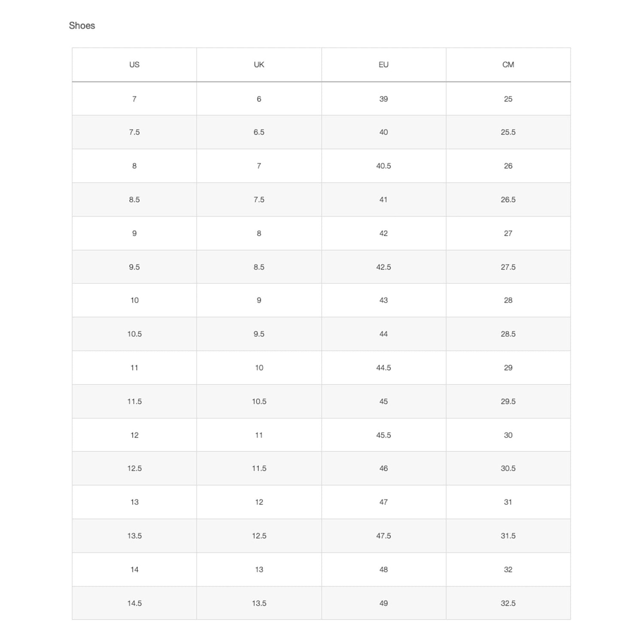Select the 32.5 CM cell
This screenshot has width=644, height=644.
508,603
